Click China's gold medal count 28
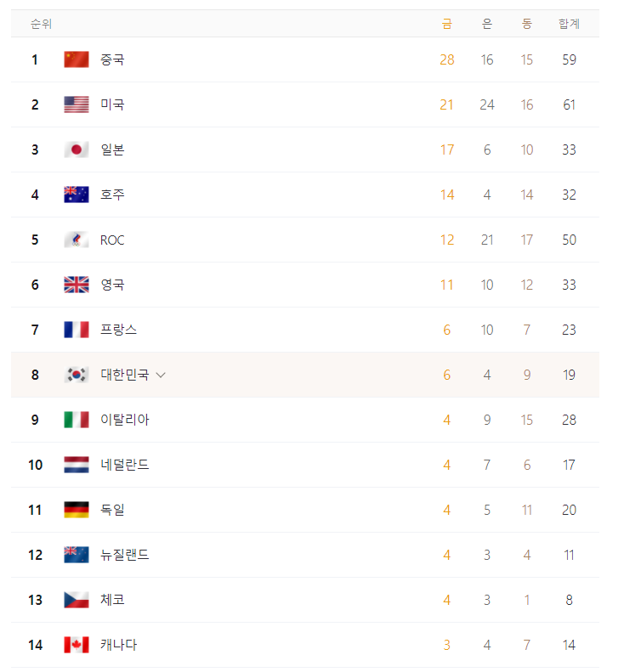The image size is (624, 672). tap(447, 59)
